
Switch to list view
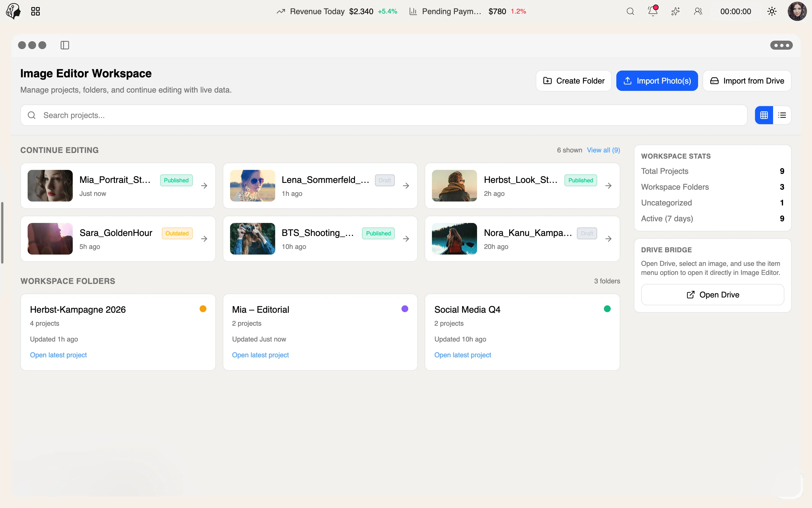point(782,115)
